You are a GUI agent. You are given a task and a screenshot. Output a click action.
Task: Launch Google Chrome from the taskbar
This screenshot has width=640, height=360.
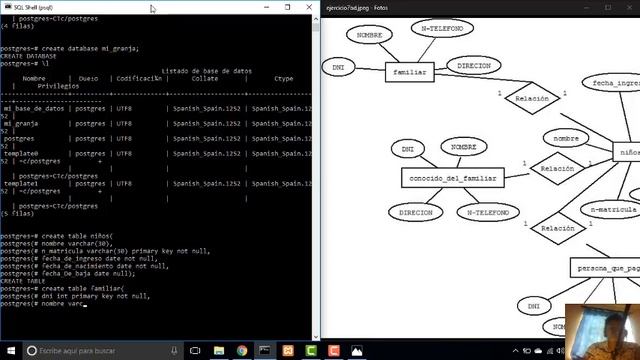click(x=242, y=351)
